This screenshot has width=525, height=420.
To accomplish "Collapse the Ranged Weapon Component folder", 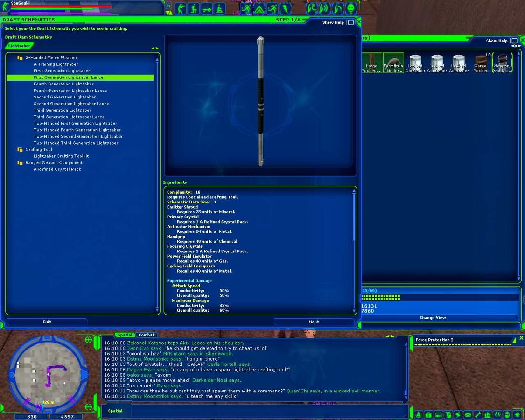I will click(x=20, y=163).
